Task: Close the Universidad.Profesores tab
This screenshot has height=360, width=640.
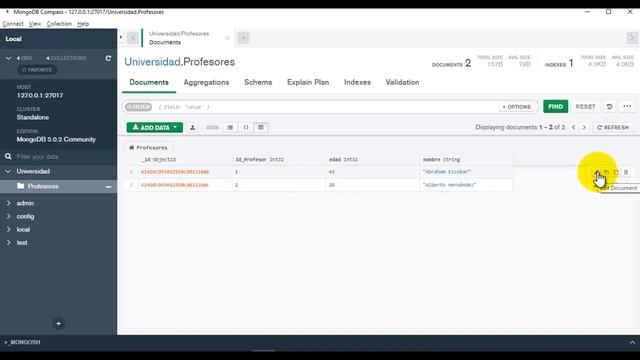Action: tap(227, 38)
